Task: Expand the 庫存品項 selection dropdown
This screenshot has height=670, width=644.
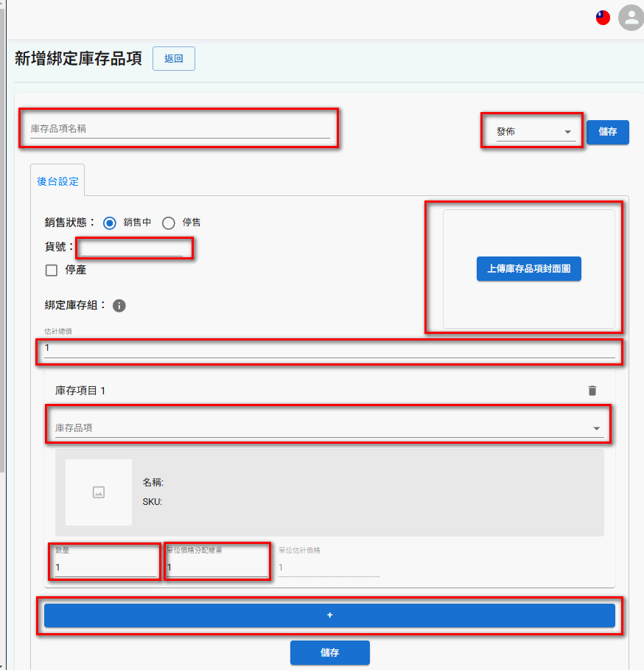Action: pyautogui.click(x=329, y=425)
